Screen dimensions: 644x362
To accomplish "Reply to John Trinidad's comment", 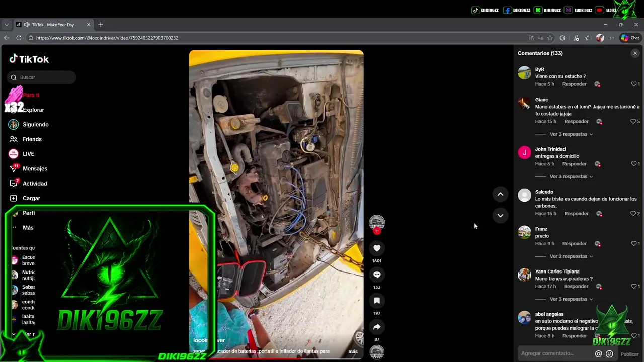I will (x=574, y=164).
